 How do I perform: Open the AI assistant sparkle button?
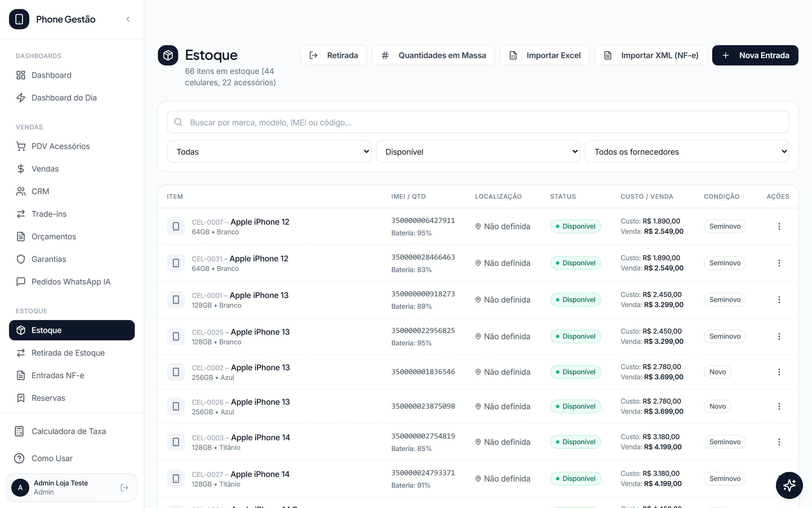(x=789, y=485)
